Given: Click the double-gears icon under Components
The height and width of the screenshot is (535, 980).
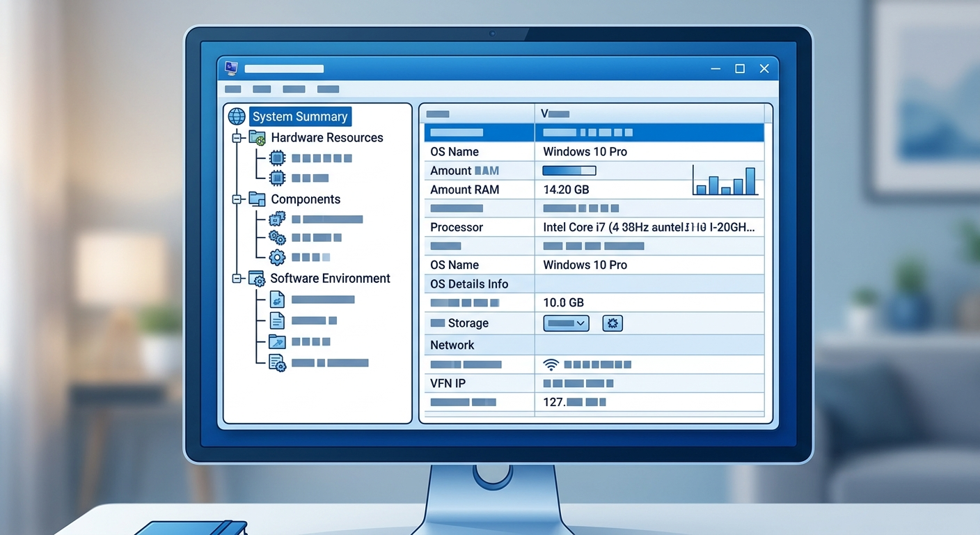Looking at the screenshot, I should [x=277, y=238].
